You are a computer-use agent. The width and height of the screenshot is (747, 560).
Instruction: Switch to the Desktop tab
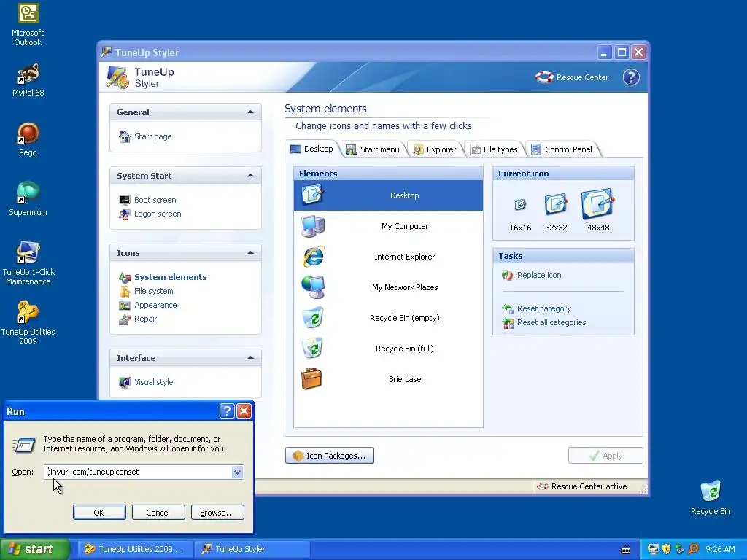point(312,149)
